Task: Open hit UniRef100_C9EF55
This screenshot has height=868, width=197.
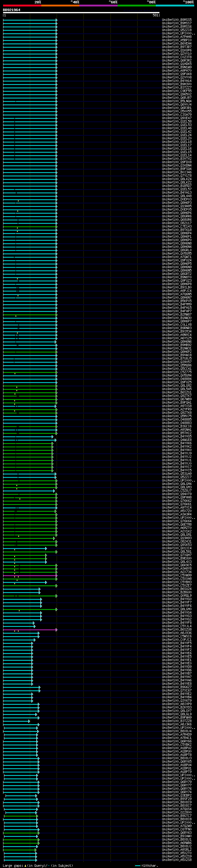Action: click(177, 91)
